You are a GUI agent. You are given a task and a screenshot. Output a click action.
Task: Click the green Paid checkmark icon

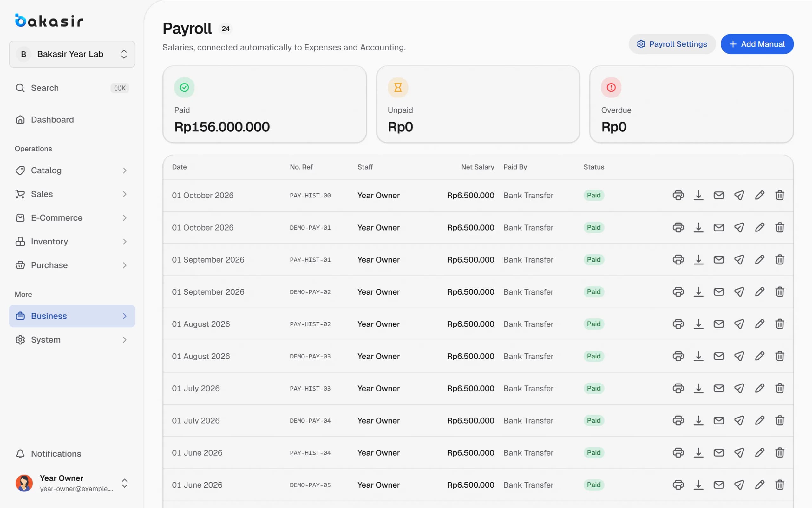[x=184, y=88]
